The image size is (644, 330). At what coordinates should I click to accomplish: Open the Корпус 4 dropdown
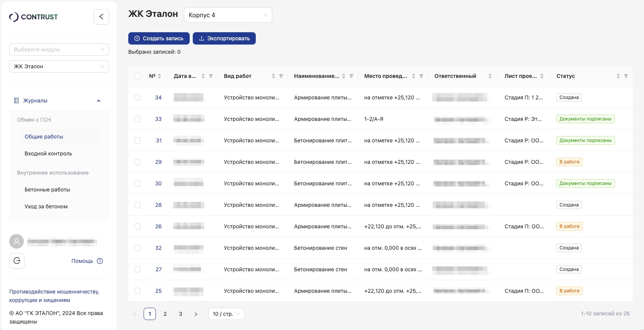click(228, 15)
